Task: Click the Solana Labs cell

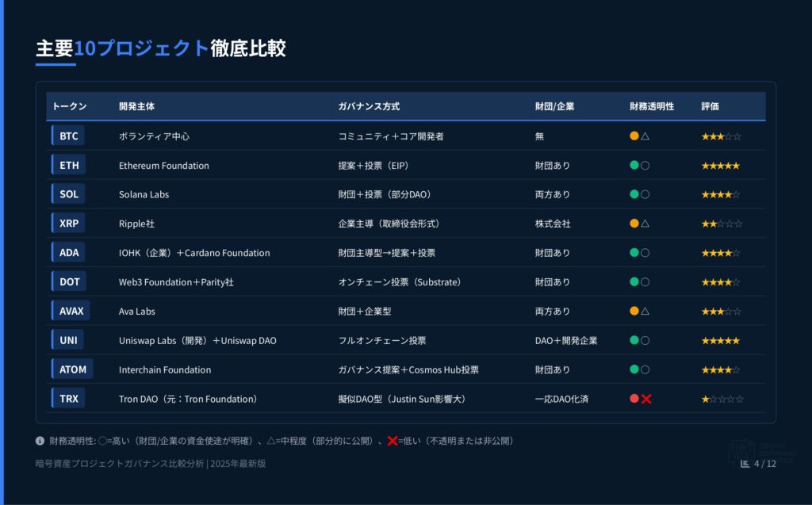Action: pos(144,195)
